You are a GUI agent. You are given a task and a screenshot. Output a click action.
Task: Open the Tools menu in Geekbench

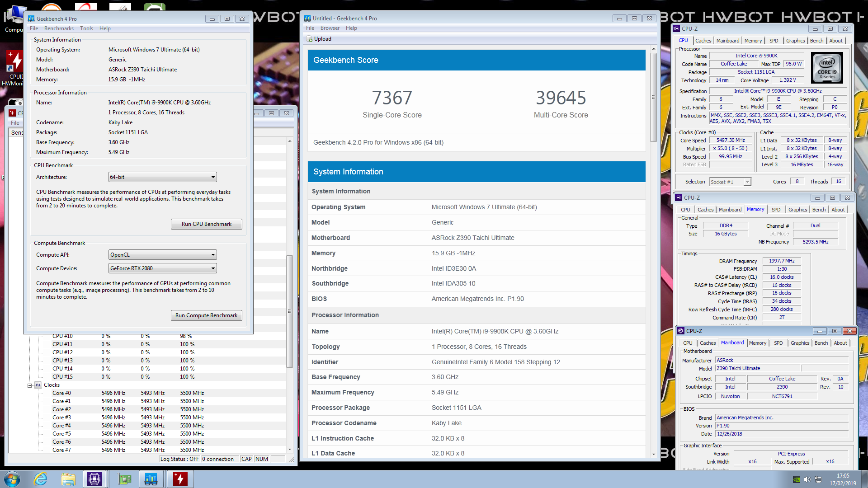click(86, 28)
